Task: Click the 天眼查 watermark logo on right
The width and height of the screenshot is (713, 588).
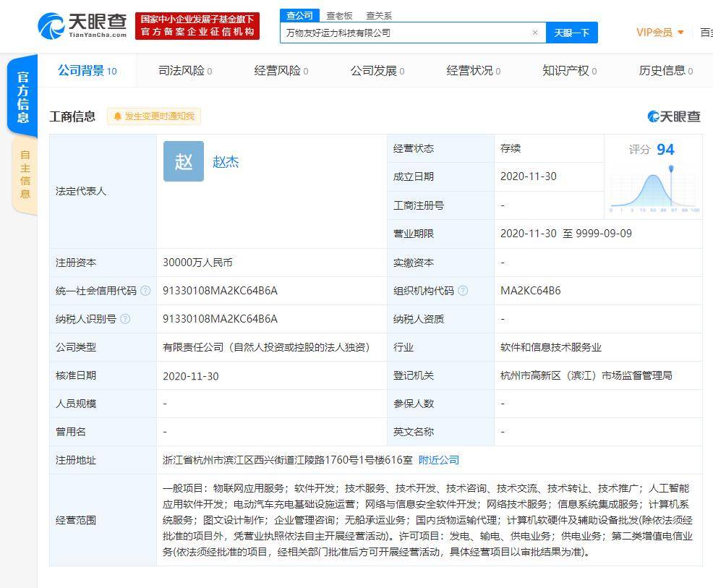Action: 674,116
